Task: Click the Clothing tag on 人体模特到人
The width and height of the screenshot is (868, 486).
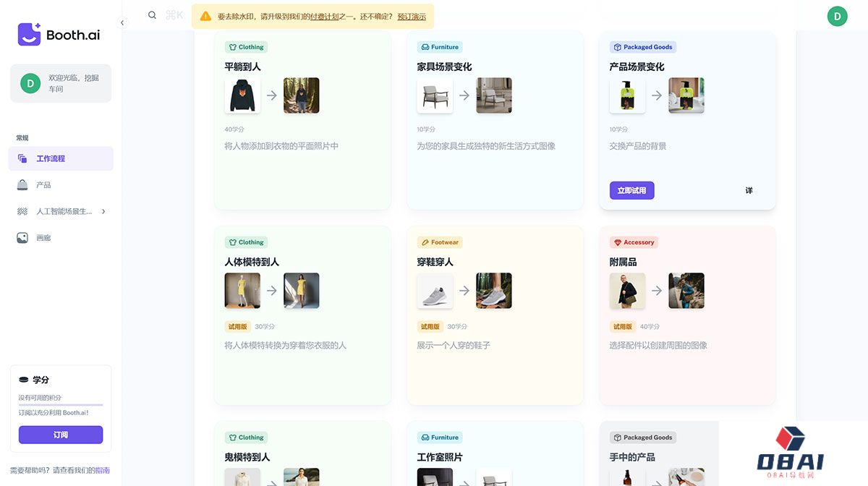Action: (246, 242)
